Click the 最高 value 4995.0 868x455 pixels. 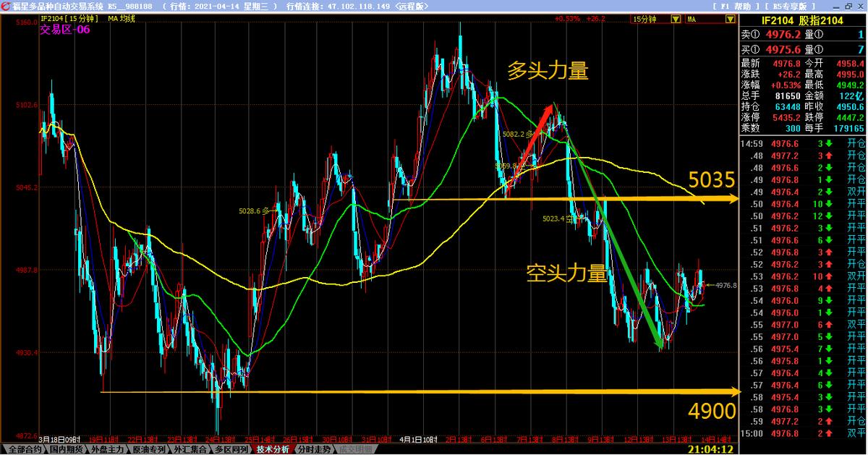coord(851,75)
